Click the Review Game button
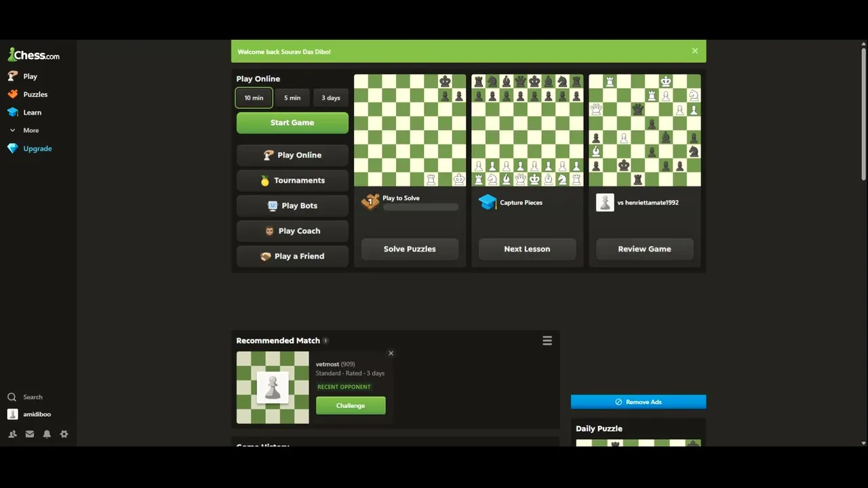Viewport: 868px width, 488px height. click(644, 249)
